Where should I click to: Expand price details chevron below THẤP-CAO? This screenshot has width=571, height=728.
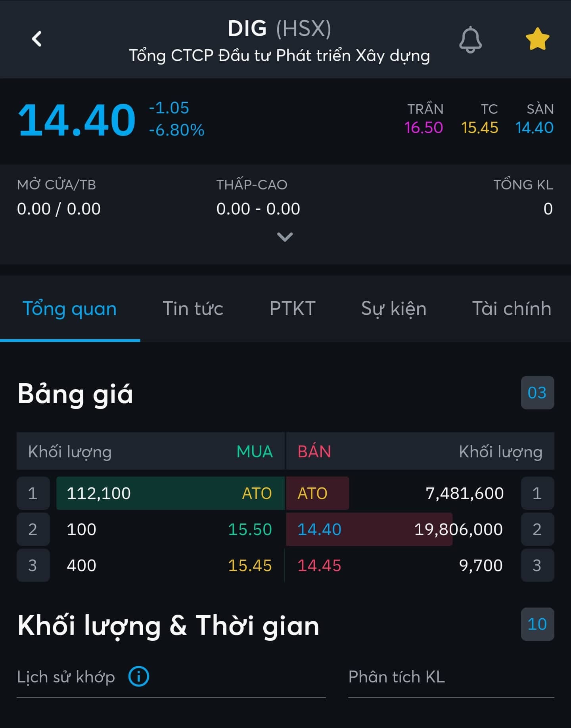pyautogui.click(x=285, y=237)
